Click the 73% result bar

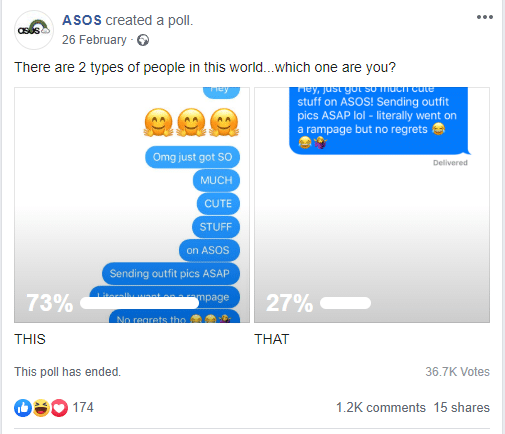pyautogui.click(x=139, y=303)
